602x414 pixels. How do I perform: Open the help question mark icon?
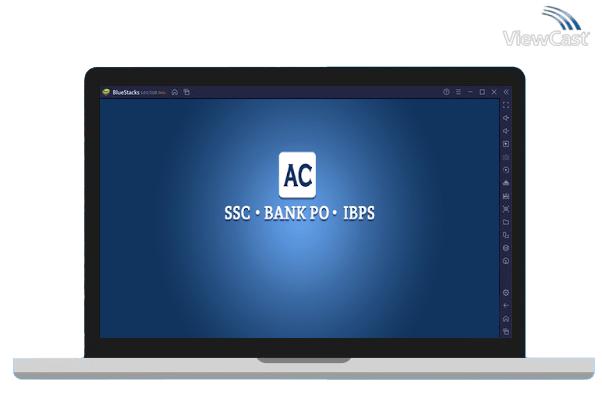446,92
